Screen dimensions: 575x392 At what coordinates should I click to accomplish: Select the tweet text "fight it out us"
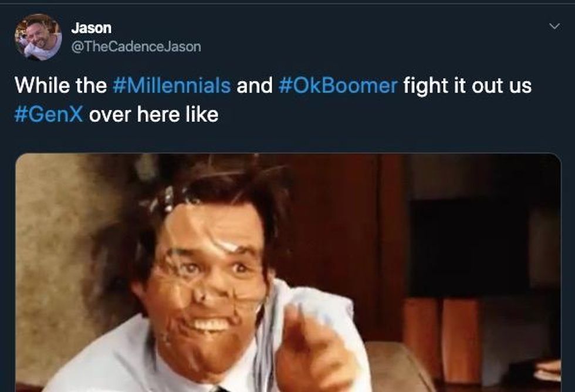point(467,86)
